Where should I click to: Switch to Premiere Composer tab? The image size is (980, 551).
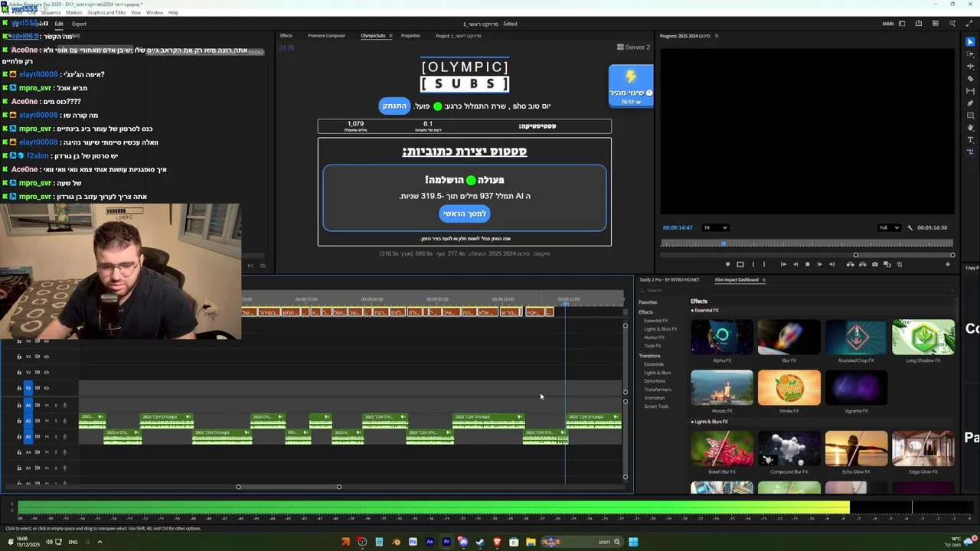[x=326, y=36]
